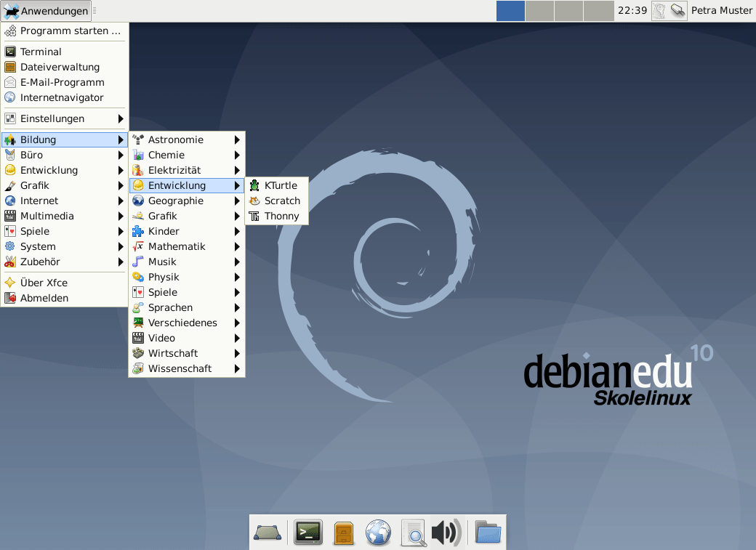
Task: Click the application finder magnifier in the dock
Action: (x=414, y=533)
